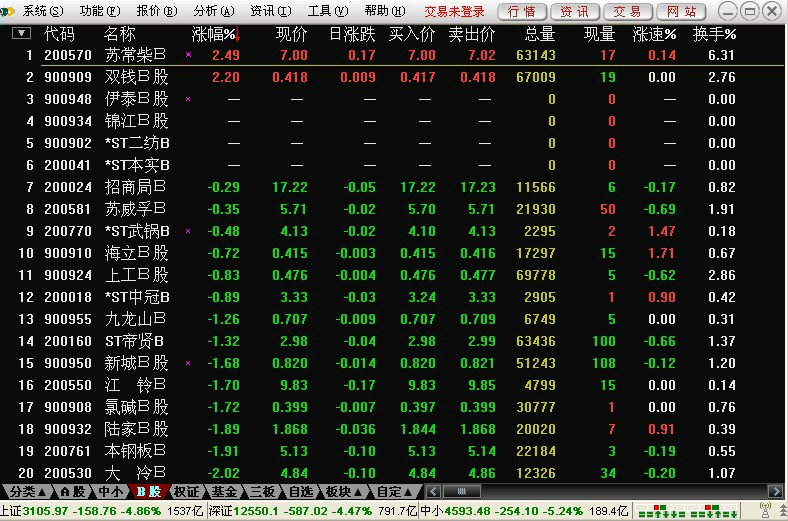
Task: Click the 交易未登录 status text
Action: (454, 11)
